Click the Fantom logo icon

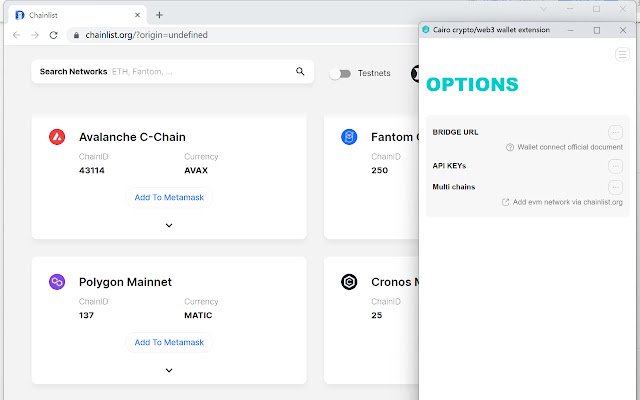click(349, 137)
